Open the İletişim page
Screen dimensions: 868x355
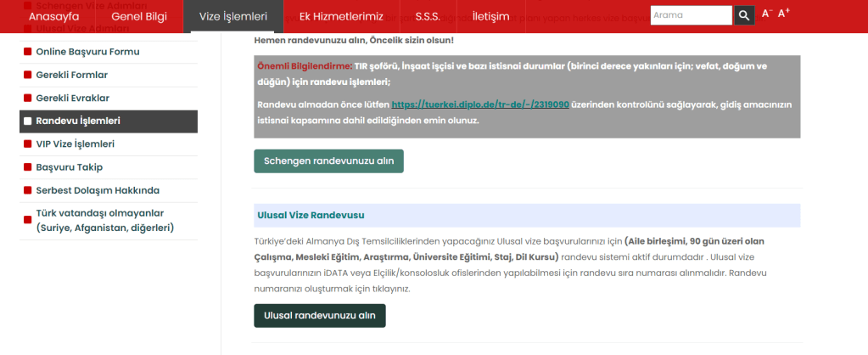click(x=490, y=16)
